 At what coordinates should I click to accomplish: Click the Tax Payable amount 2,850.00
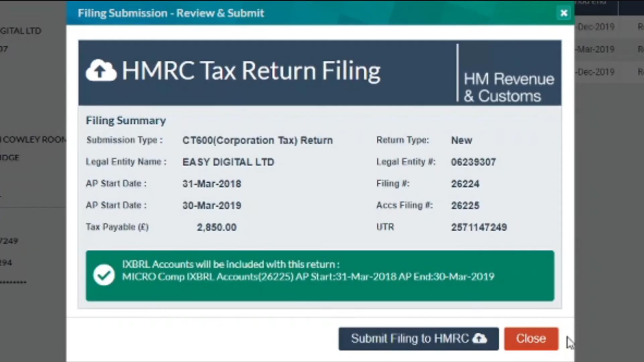point(217,227)
